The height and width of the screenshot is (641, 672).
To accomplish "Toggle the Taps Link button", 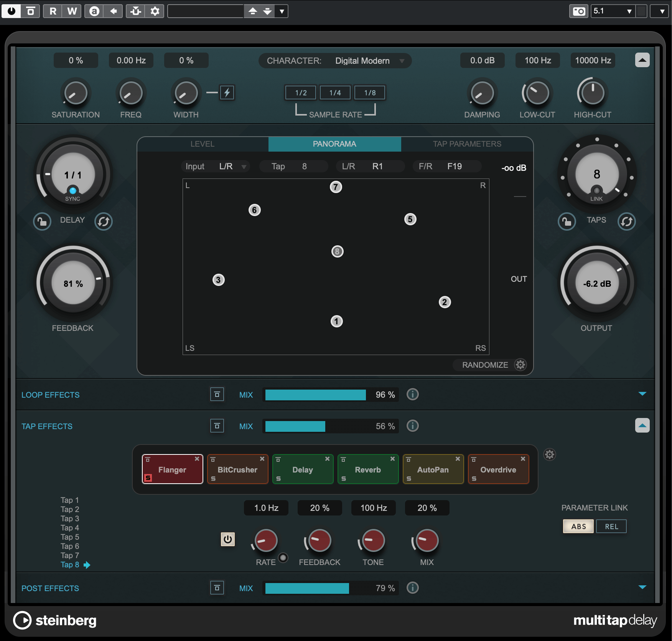I will click(596, 190).
